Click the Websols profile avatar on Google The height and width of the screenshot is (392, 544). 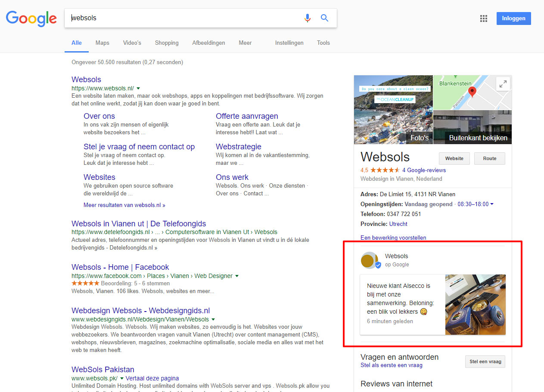point(369,260)
